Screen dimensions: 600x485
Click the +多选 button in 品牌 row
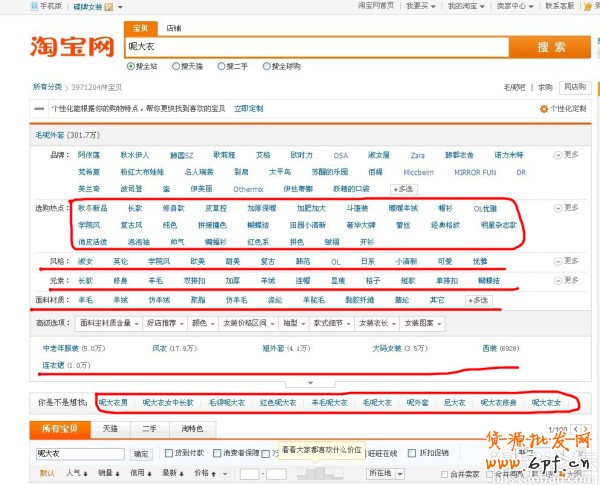(x=404, y=188)
